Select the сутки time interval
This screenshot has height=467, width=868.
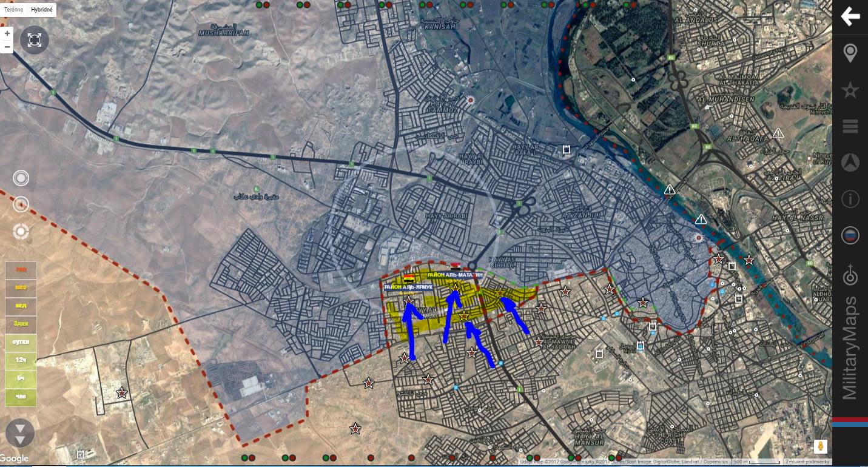21,343
